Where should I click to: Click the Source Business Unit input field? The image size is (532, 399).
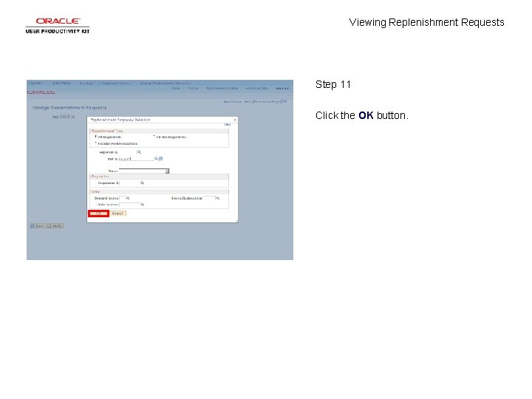[x=210, y=198]
